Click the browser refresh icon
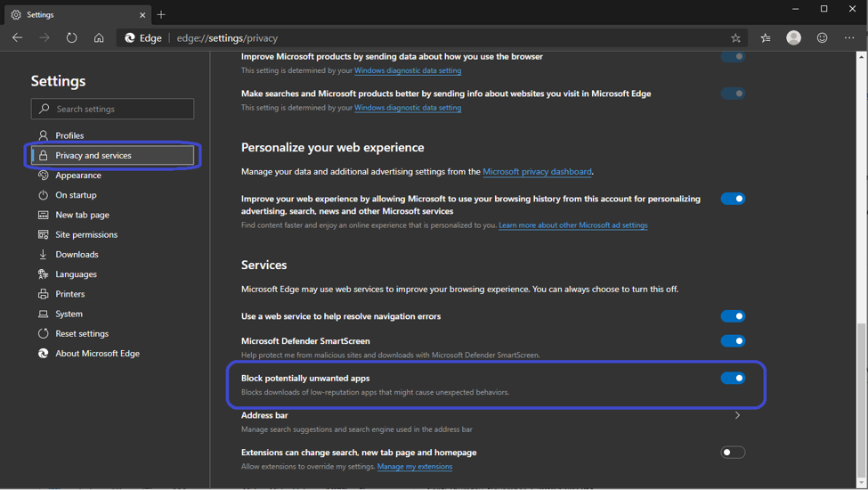This screenshot has height=490, width=868. point(71,38)
